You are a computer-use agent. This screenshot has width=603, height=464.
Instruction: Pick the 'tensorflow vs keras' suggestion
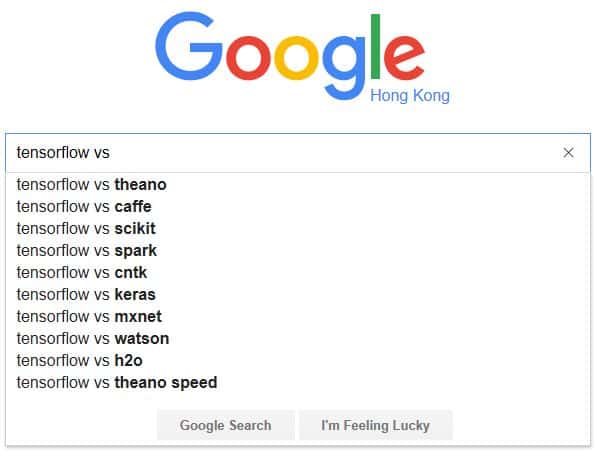(86, 295)
